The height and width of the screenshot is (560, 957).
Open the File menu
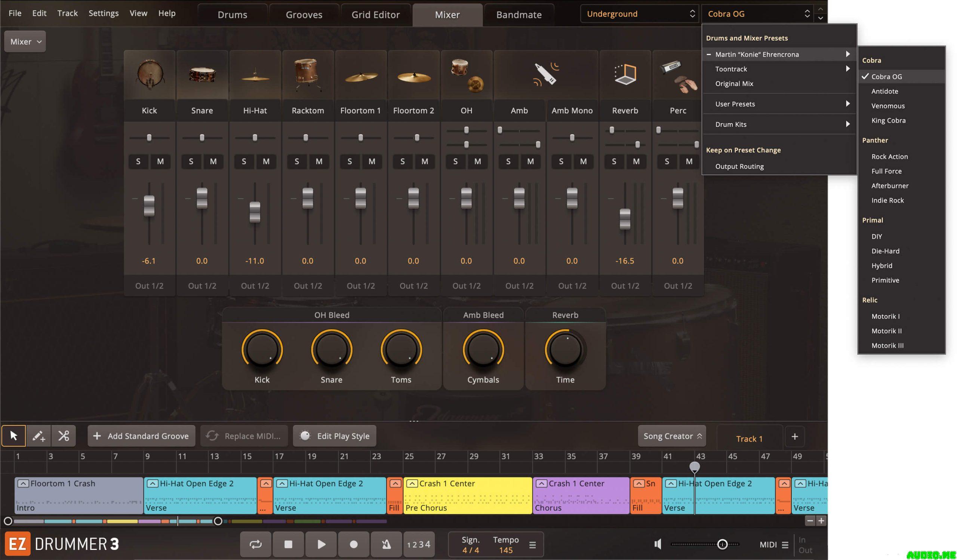tap(15, 13)
